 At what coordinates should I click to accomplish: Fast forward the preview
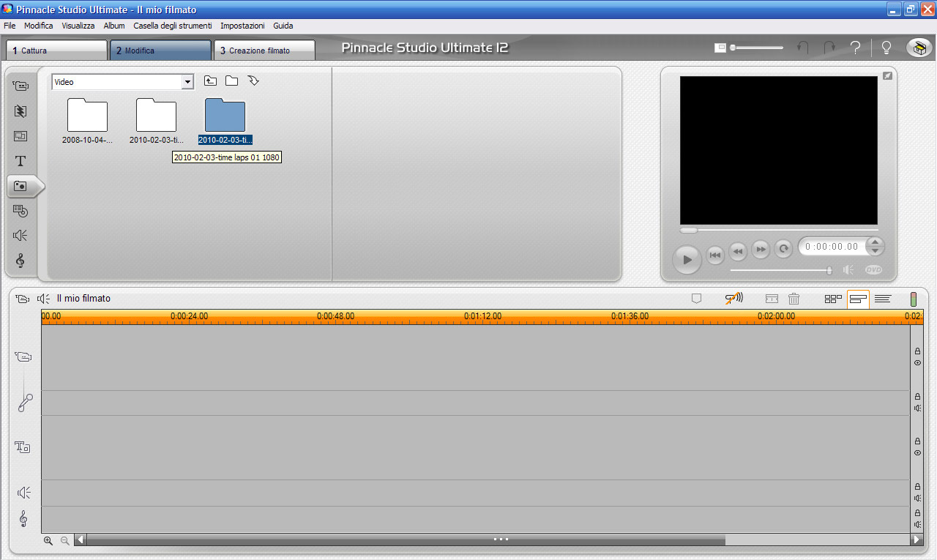click(761, 249)
